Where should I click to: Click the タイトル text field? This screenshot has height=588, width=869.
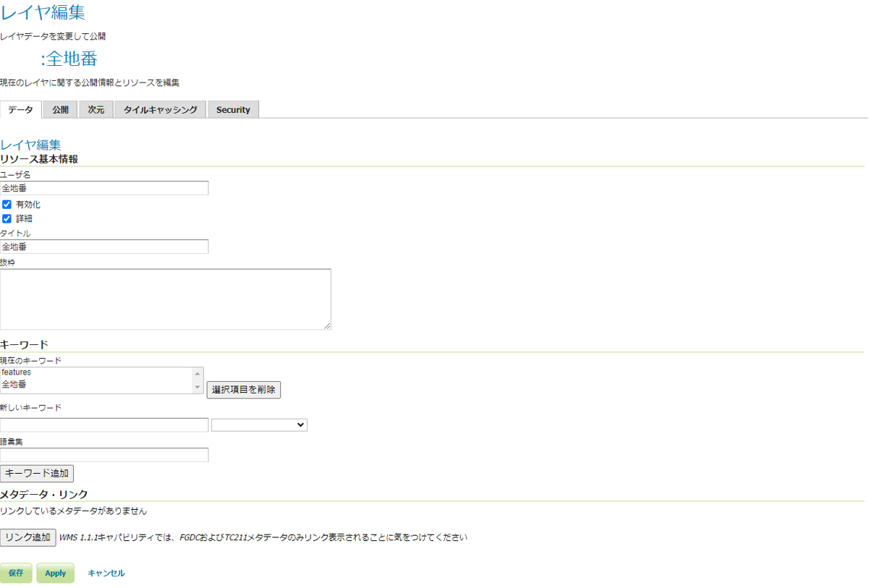click(104, 247)
